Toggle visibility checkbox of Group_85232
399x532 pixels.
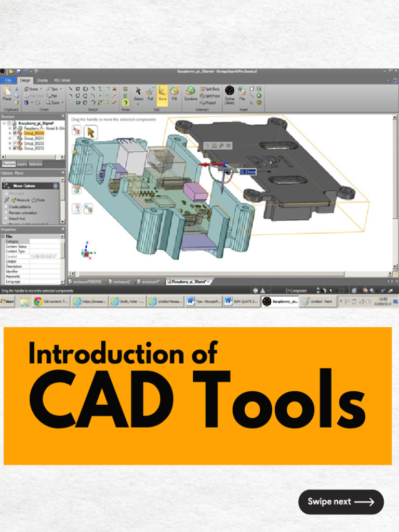click(x=15, y=143)
